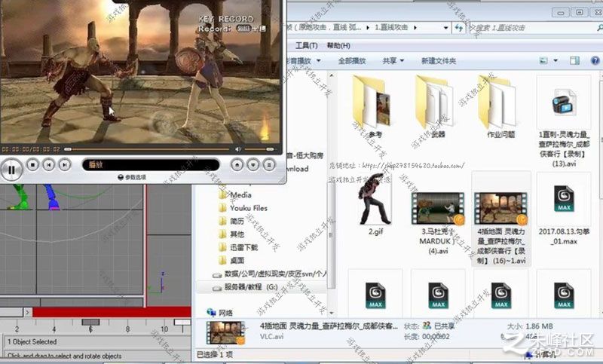Select the fourth MAX file in the bottom row

[x=564, y=295]
